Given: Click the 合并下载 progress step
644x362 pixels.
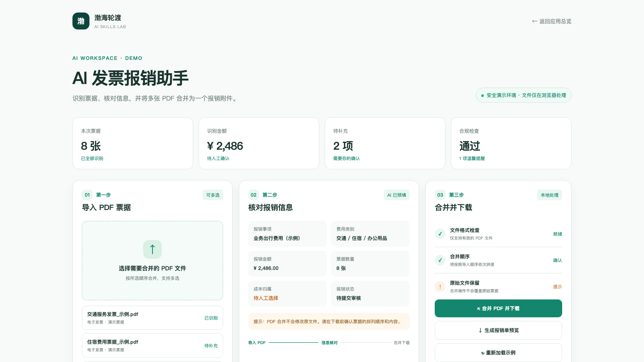Looking at the screenshot, I should pos(402,343).
